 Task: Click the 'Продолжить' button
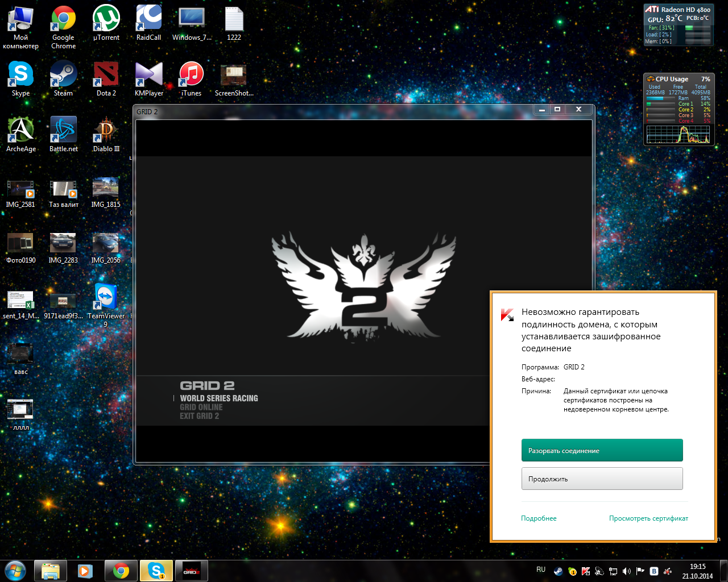602,479
